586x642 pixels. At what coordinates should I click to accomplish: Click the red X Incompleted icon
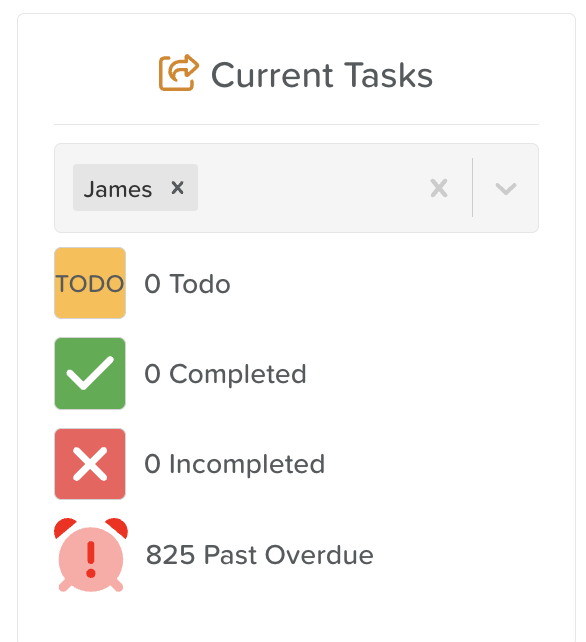90,464
